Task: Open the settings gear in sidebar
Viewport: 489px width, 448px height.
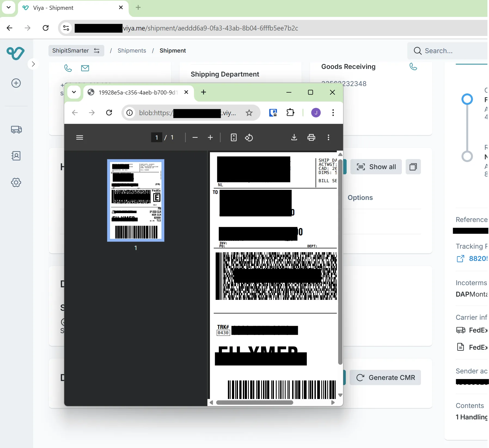Action: [16, 182]
